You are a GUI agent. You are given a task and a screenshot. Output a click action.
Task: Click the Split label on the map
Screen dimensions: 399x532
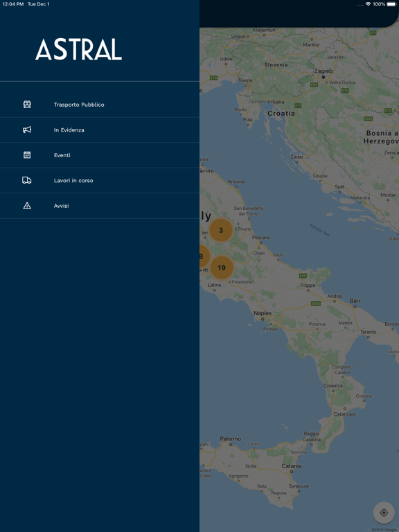click(339, 187)
